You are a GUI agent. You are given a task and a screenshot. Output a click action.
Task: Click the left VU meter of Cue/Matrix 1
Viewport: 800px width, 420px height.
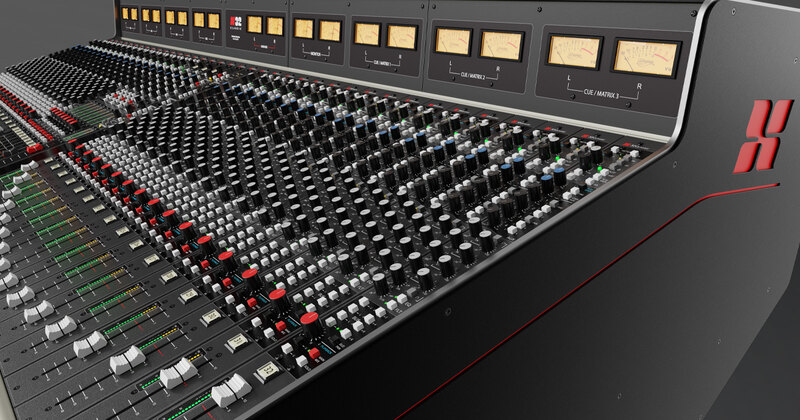coord(367,34)
